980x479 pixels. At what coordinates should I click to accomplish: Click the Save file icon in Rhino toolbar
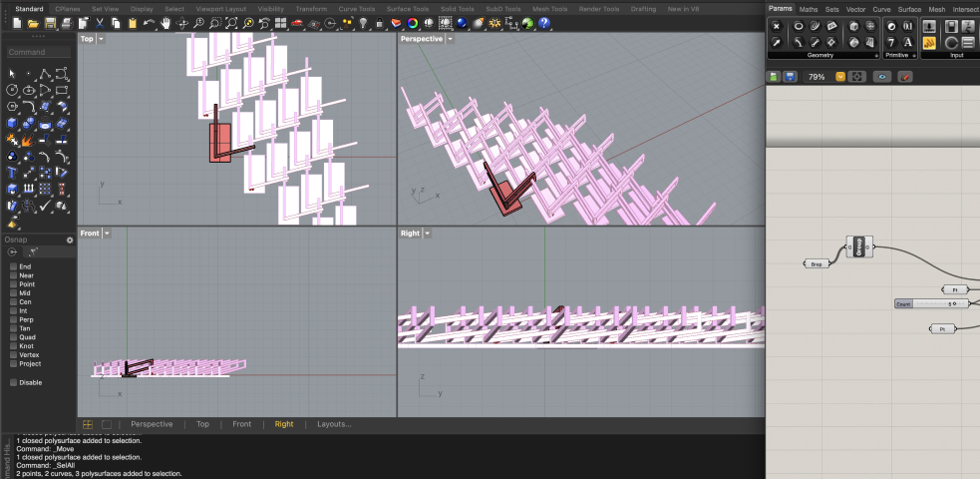(x=50, y=23)
